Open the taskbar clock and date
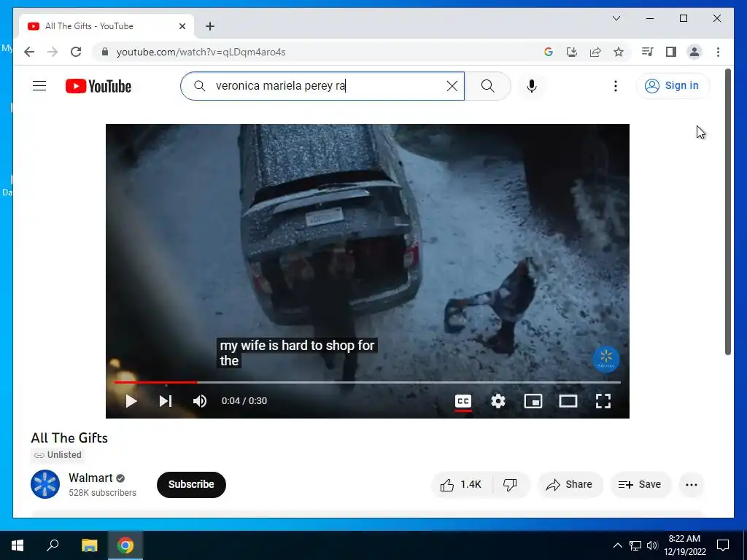This screenshot has width=747, height=560. point(684,545)
